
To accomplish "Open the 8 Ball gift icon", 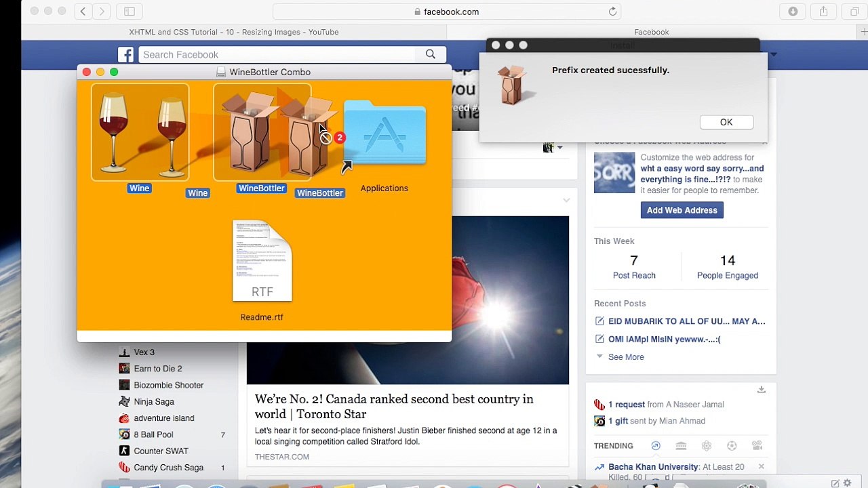I will [x=599, y=421].
